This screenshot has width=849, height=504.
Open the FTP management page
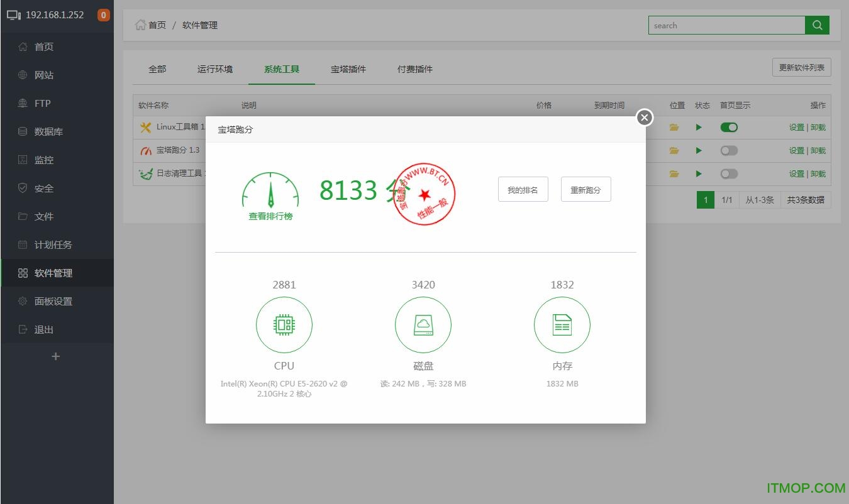[x=42, y=103]
